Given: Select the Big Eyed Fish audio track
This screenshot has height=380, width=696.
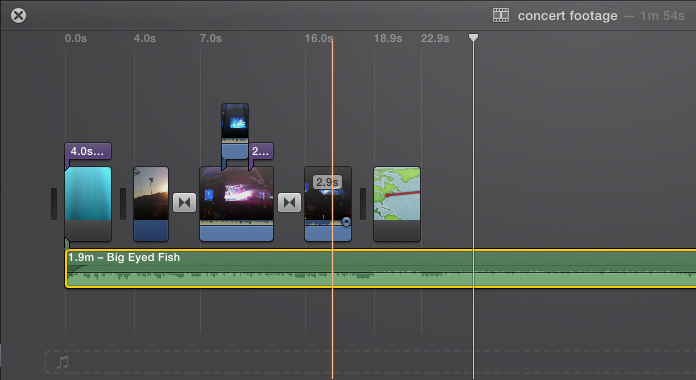Looking at the screenshot, I should [x=380, y=269].
